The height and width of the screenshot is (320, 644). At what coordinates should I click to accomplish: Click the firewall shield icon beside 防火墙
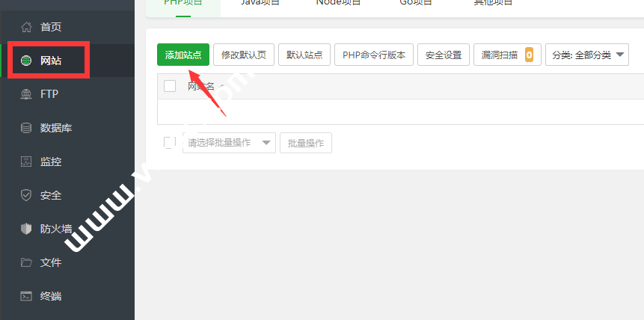26,229
